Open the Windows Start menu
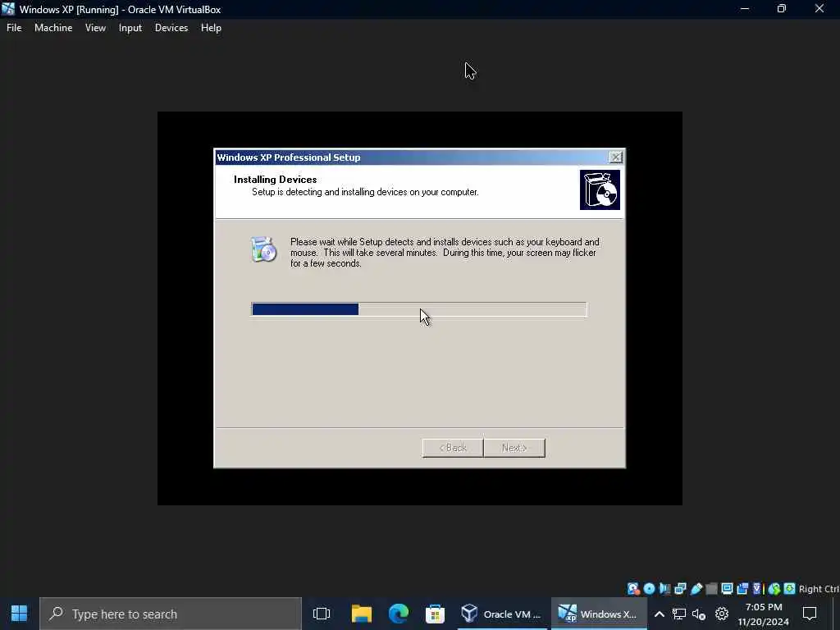 20,614
